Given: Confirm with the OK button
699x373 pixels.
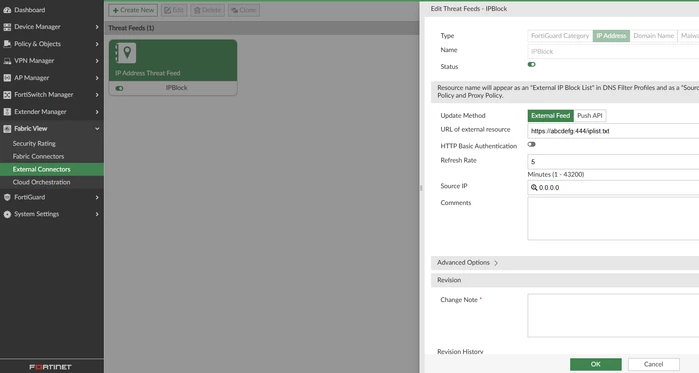Looking at the screenshot, I should [596, 364].
